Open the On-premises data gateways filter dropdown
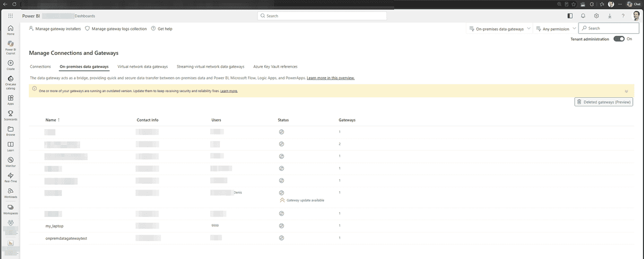The width and height of the screenshot is (644, 259). coord(500,29)
